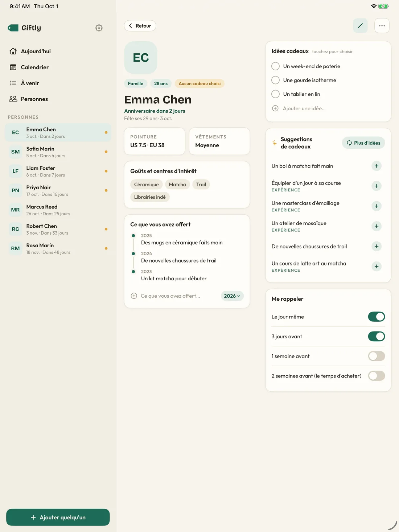Click '28 ans' age badge
Screen dimensions: 399x532
161,83
